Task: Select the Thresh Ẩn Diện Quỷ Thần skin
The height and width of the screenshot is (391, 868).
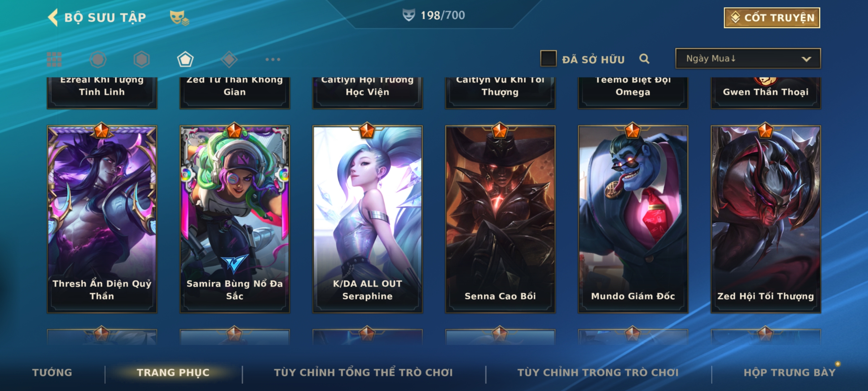Action: tap(102, 219)
